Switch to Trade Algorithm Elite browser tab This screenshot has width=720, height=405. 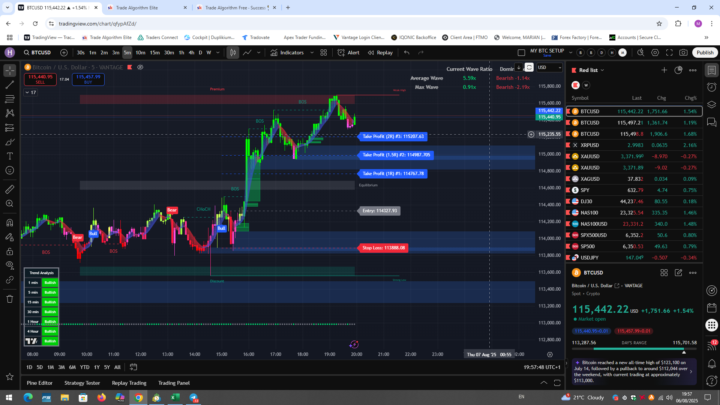tap(146, 8)
